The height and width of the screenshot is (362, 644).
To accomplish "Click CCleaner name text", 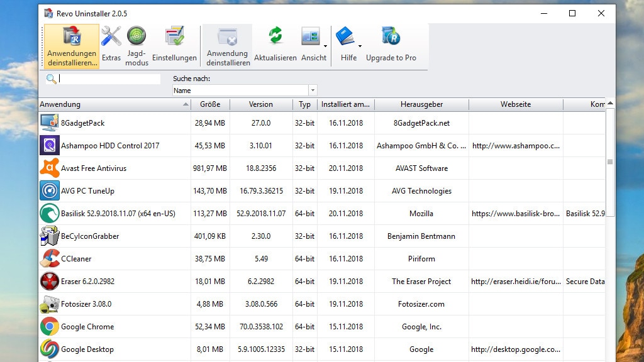I will point(76,259).
